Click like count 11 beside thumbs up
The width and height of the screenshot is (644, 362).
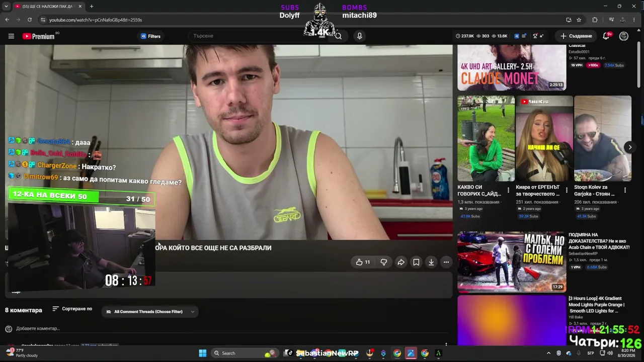(x=367, y=262)
